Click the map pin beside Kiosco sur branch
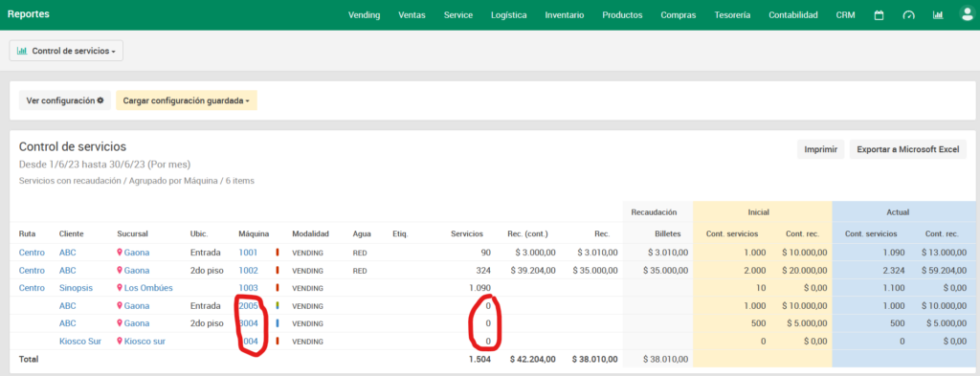Viewport: 980px width, 376px height. click(x=120, y=341)
